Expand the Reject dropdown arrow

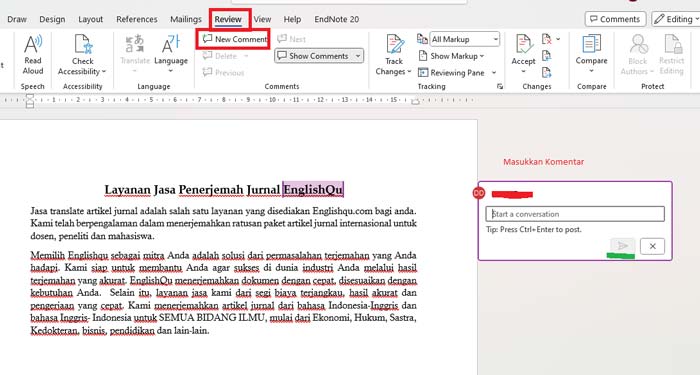coord(558,39)
